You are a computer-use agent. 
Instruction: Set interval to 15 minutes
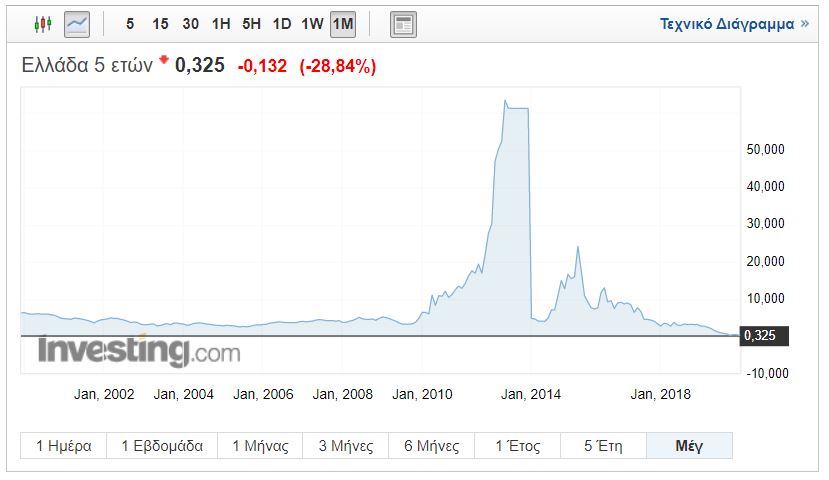pyautogui.click(x=160, y=24)
